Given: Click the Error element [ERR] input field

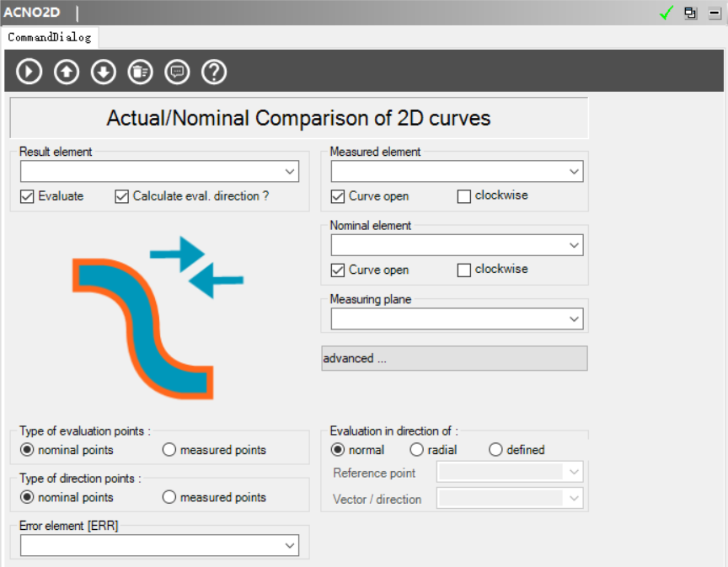Looking at the screenshot, I should (x=152, y=546).
